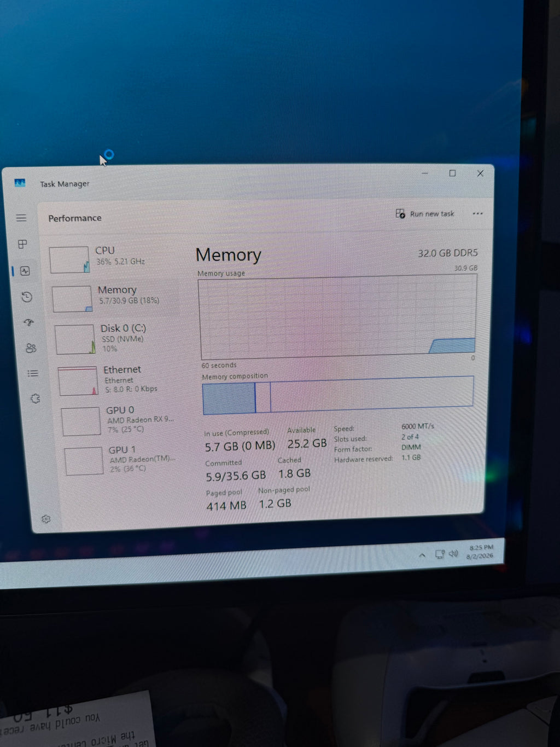This screenshot has height=747, width=560.
Task: Click the Ethernet mini graph thumbnail
Action: click(78, 381)
